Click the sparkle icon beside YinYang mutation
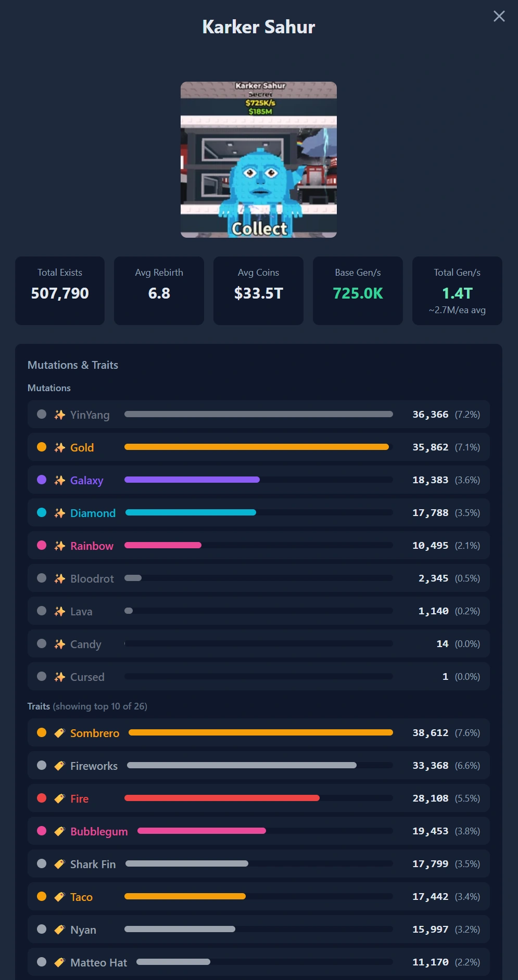 coord(60,415)
